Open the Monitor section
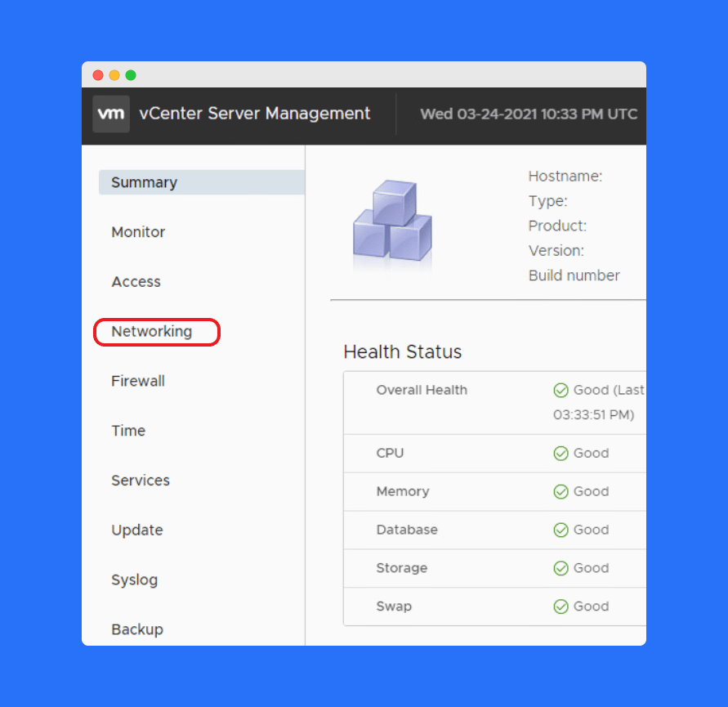Viewport: 728px width, 707px height. tap(138, 232)
